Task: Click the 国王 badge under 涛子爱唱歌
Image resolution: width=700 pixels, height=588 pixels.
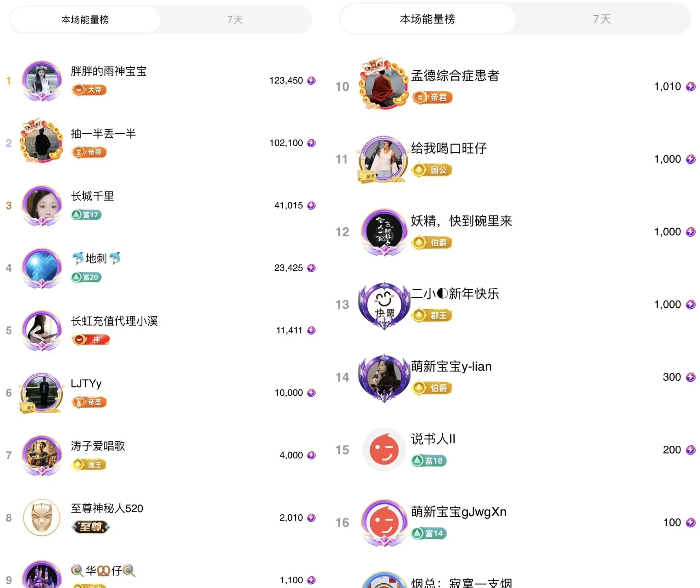Action: (x=89, y=464)
